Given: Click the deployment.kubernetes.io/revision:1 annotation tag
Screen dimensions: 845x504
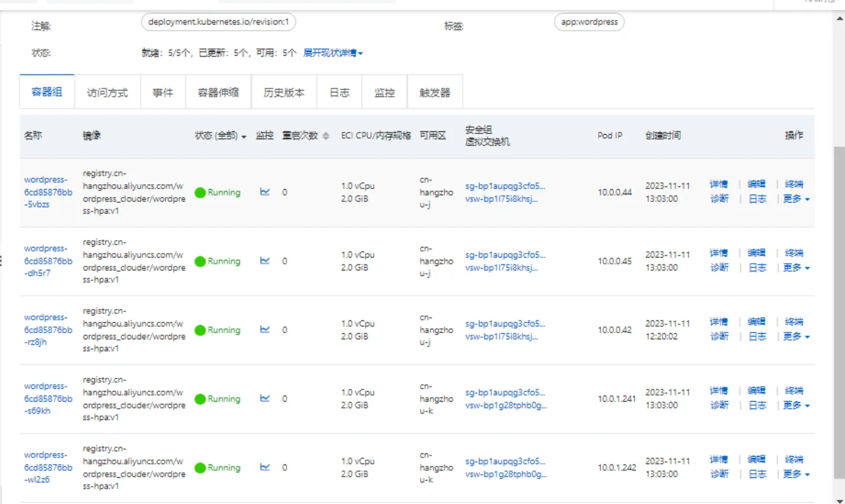Looking at the screenshot, I should click(x=218, y=22).
